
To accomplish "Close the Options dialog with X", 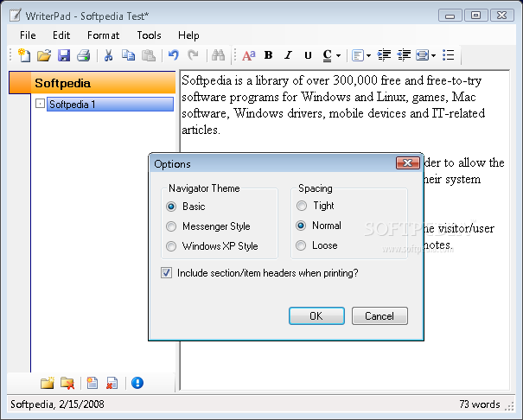I will pyautogui.click(x=407, y=163).
